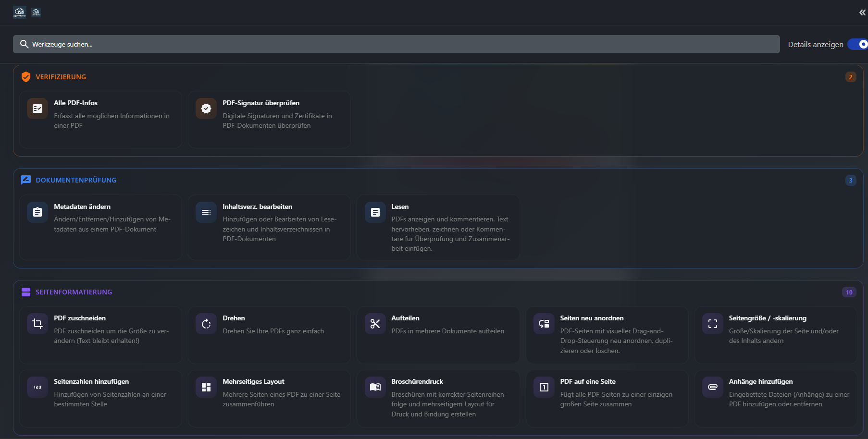868x439 pixels.
Task: Click the Seitengröße / -skalierung icon
Action: (712, 324)
